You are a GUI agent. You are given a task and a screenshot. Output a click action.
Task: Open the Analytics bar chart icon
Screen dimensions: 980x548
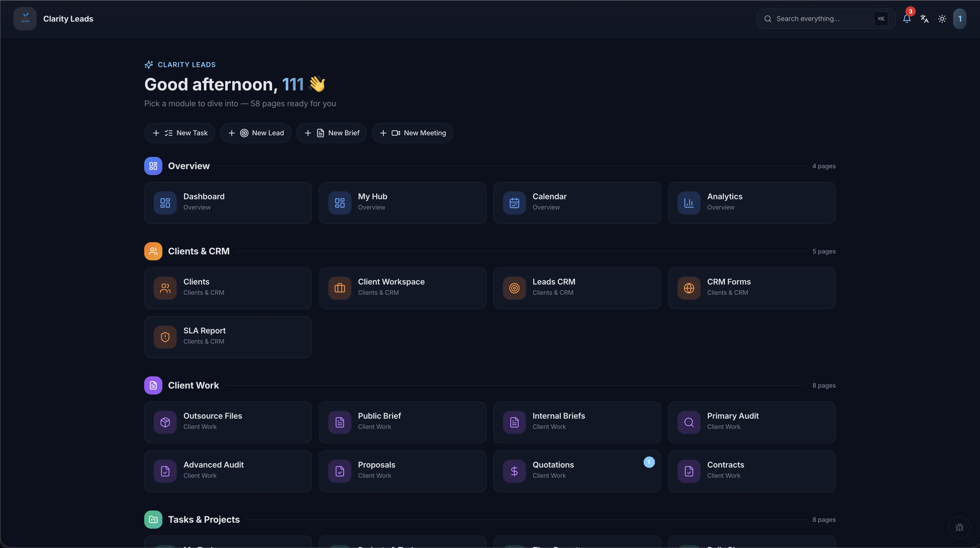tap(689, 203)
